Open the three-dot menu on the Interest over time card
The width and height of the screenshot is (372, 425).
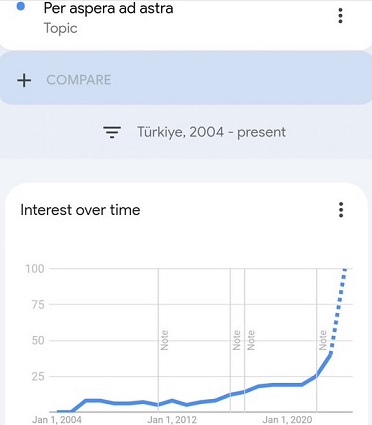coord(341,210)
